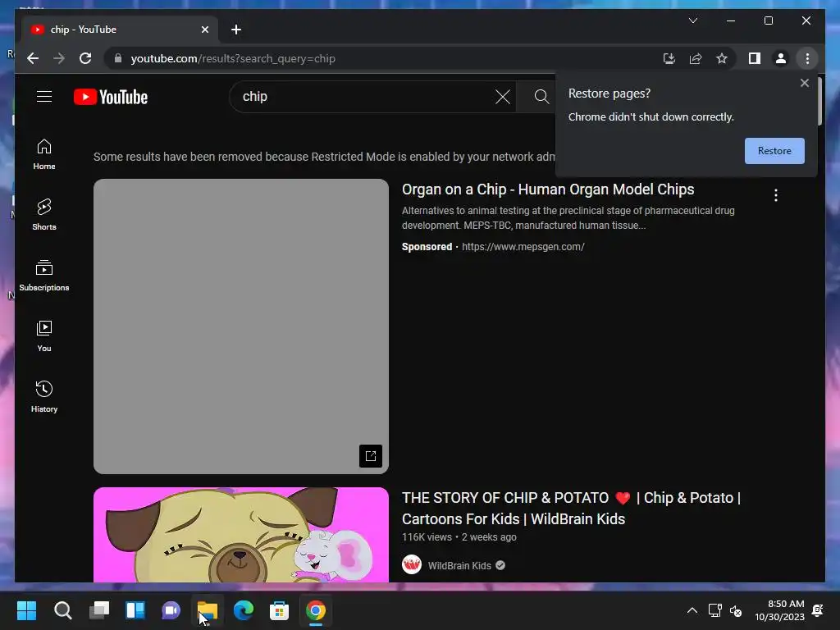The width and height of the screenshot is (840, 630).
Task: Open options for Organ on a Chip ad
Action: point(776,195)
